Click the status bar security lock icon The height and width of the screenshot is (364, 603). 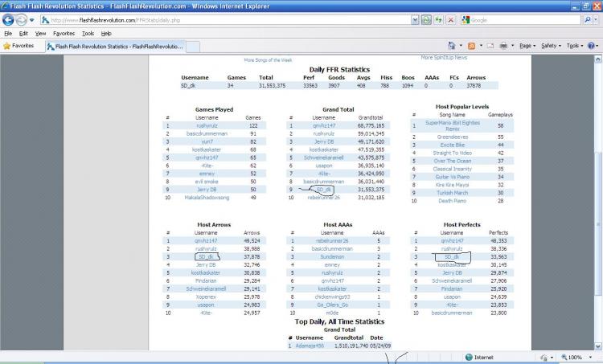(544, 358)
